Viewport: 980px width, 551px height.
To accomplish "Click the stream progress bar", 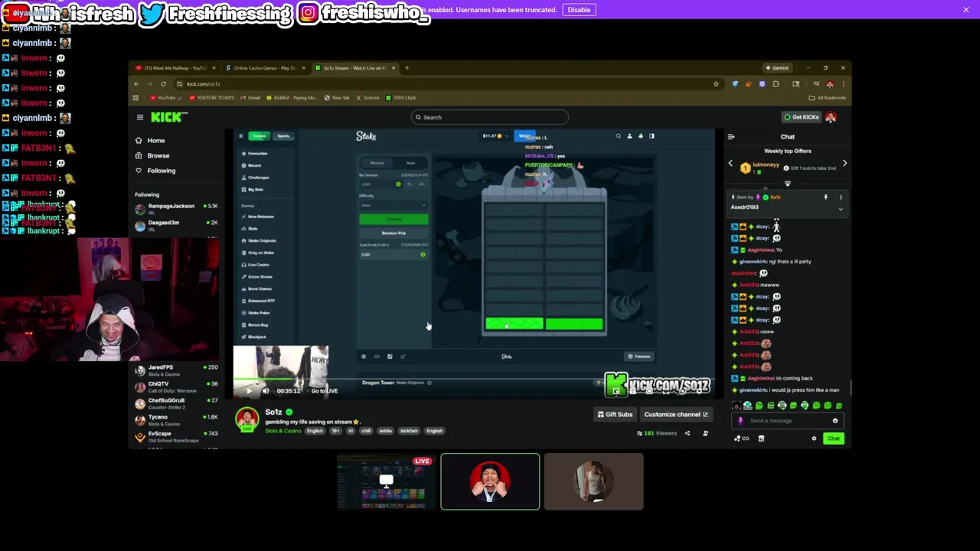I will tap(475, 379).
